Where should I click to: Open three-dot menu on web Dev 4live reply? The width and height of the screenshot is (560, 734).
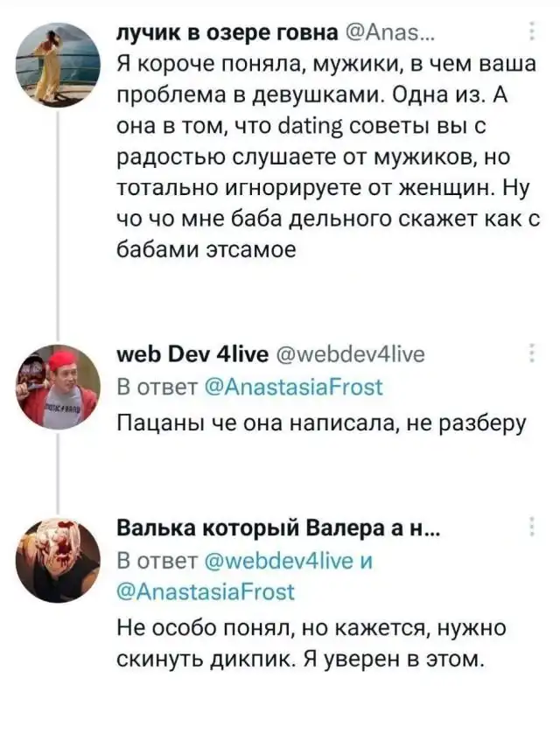click(535, 354)
